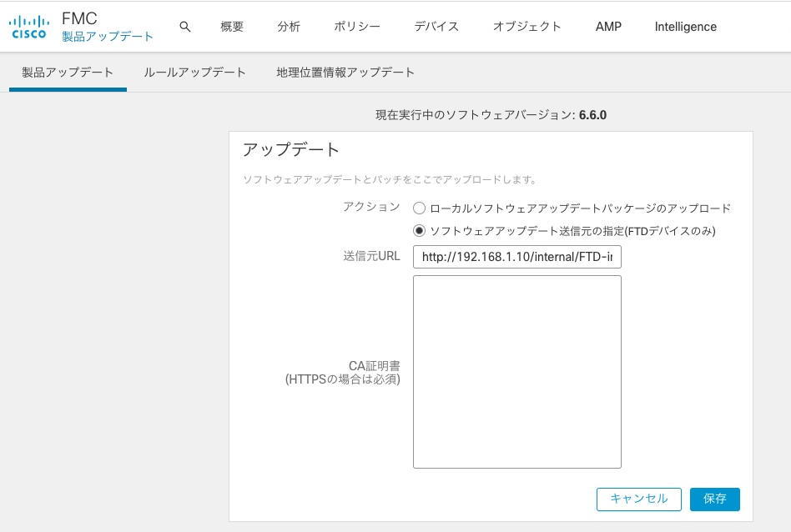This screenshot has width=791, height=532.
Task: Switch to the 地理位置情報アップデート tab
Action: [345, 73]
